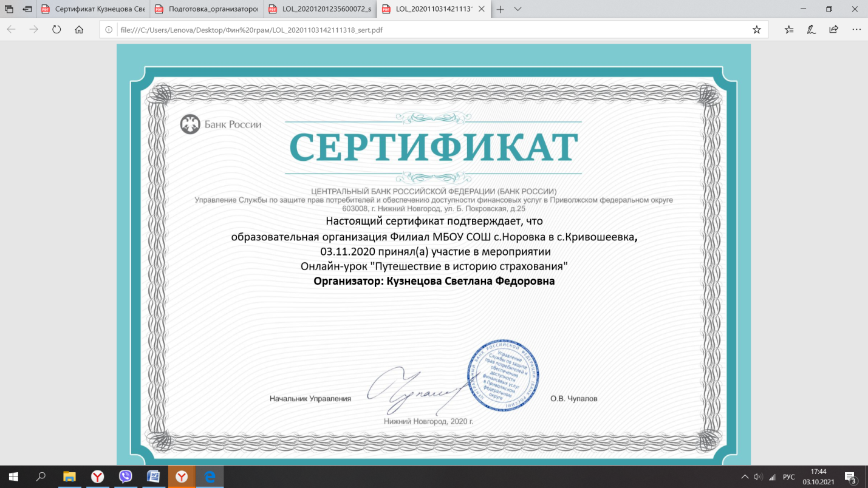Click line 'Настоящий сертификат подтверждает, что'
The height and width of the screenshot is (488, 868).
434,220
